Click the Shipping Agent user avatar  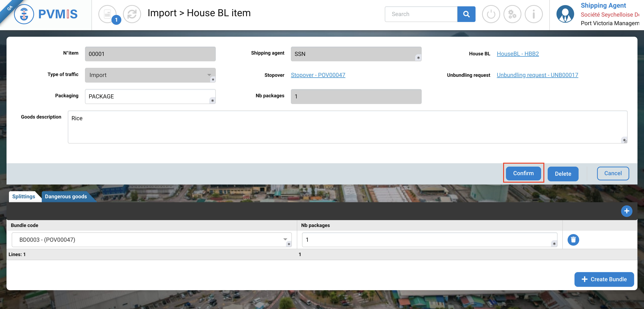pyautogui.click(x=565, y=14)
